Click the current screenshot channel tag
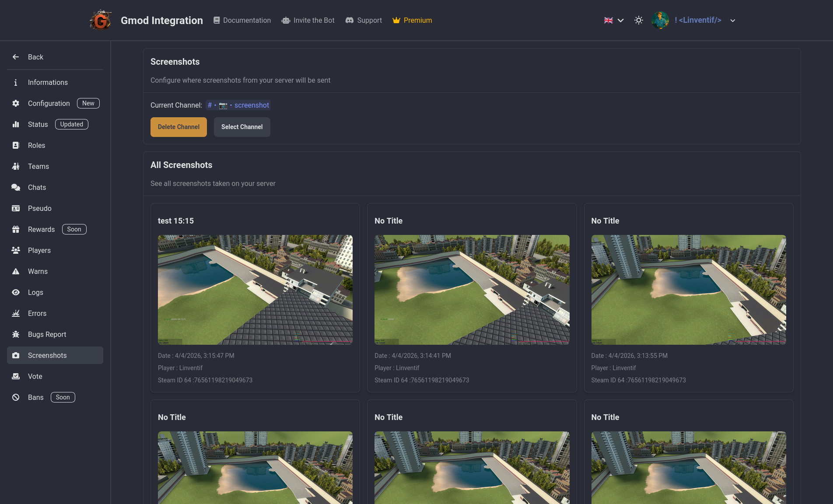This screenshot has height=504, width=833. tap(238, 105)
